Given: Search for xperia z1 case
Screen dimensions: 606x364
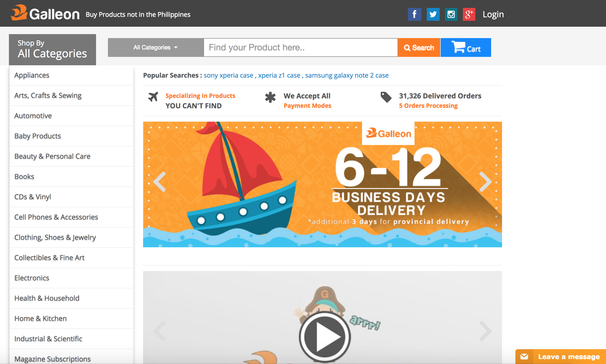Looking at the screenshot, I should (x=279, y=75).
